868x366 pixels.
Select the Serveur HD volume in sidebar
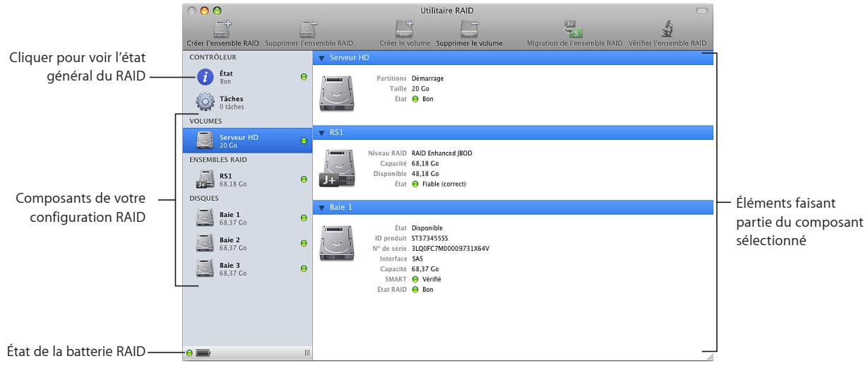pos(247,141)
